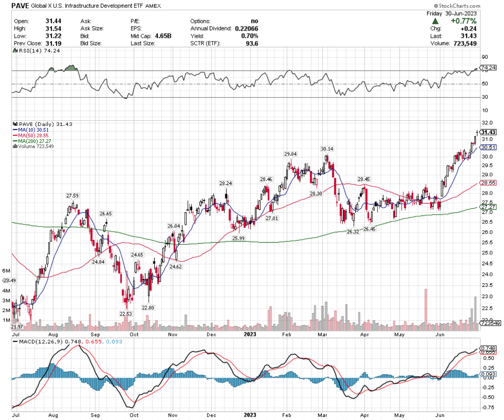Click the 28.55 MA(50) axis tag

[x=488, y=183]
